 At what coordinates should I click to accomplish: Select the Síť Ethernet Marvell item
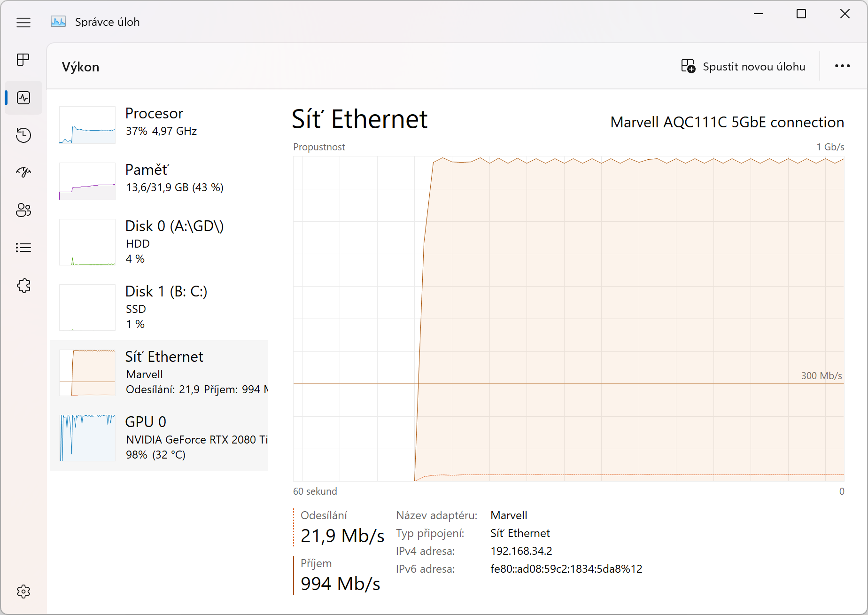(159, 373)
